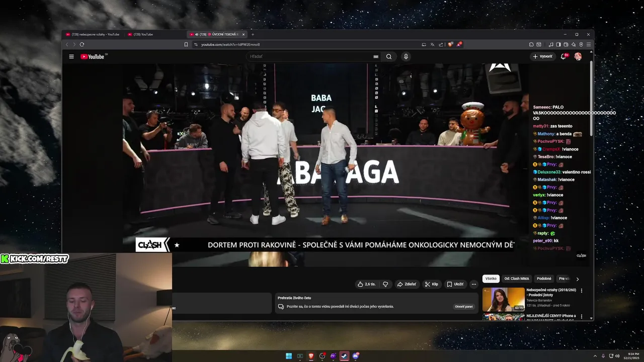Open options menu for Nebezpečné vztahy video

click(x=582, y=291)
